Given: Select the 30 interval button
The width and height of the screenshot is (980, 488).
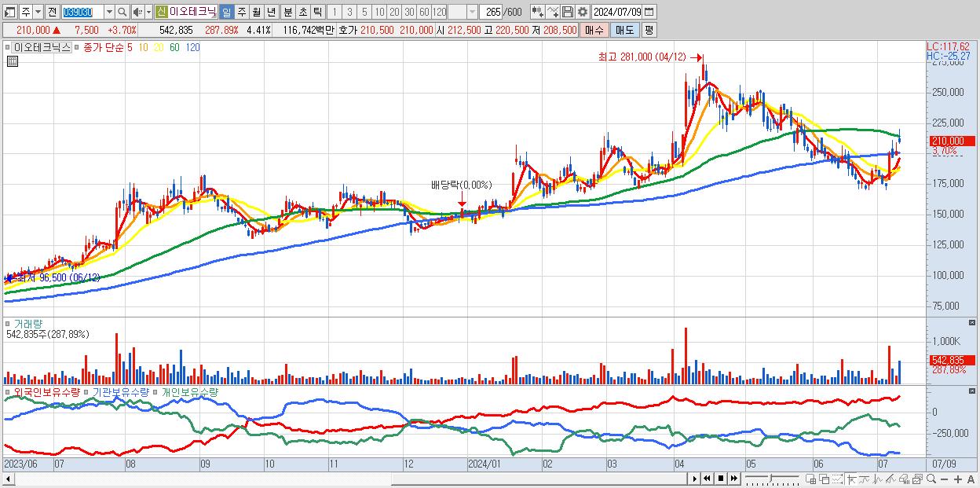Looking at the screenshot, I should pos(409,12).
